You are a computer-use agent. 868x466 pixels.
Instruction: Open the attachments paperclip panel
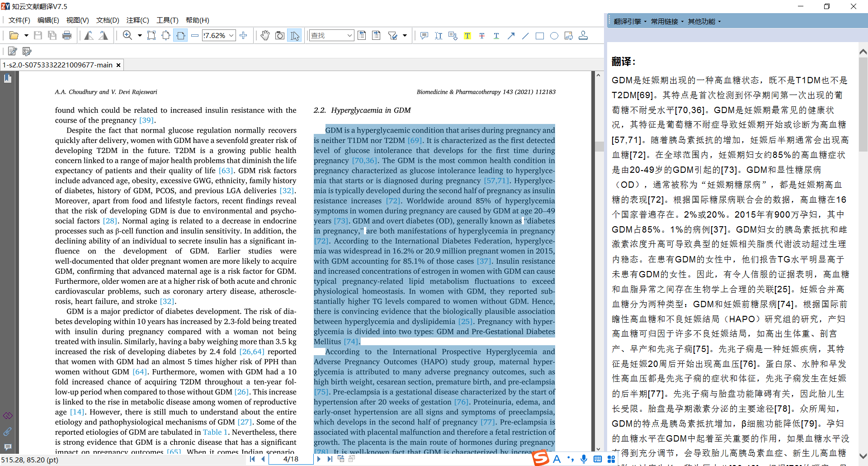[8, 432]
